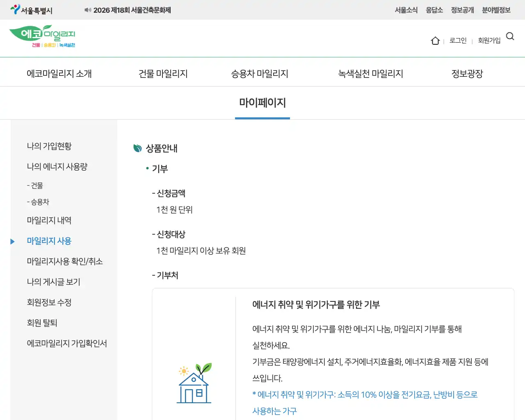Select the - 승용차 sidebar sub-item

[x=38, y=202]
